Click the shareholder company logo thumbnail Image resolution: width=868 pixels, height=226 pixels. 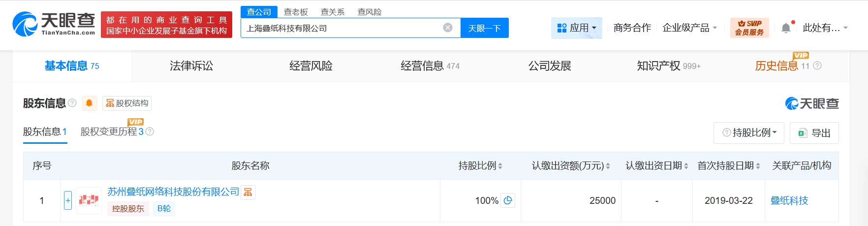pos(89,200)
